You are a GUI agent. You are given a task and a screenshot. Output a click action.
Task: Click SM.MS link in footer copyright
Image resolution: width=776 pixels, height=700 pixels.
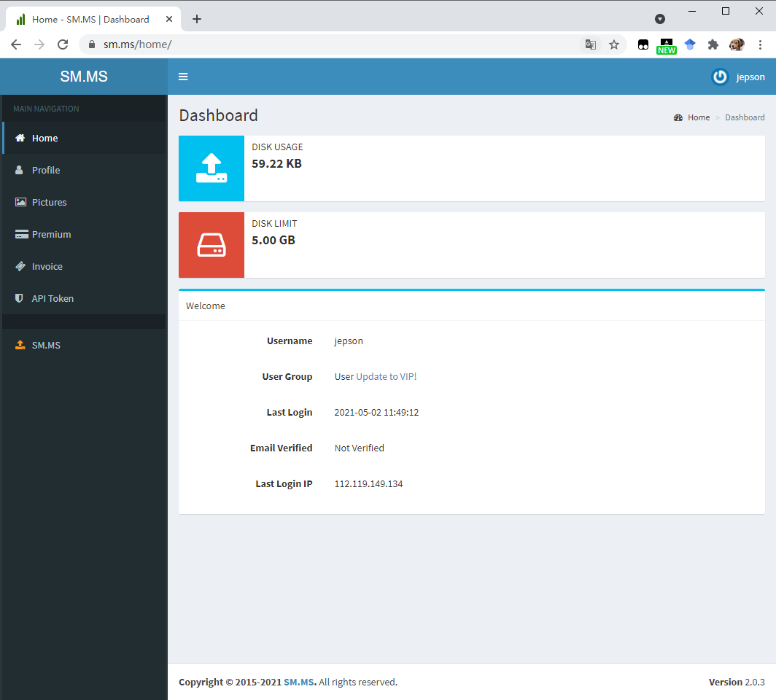(x=300, y=682)
